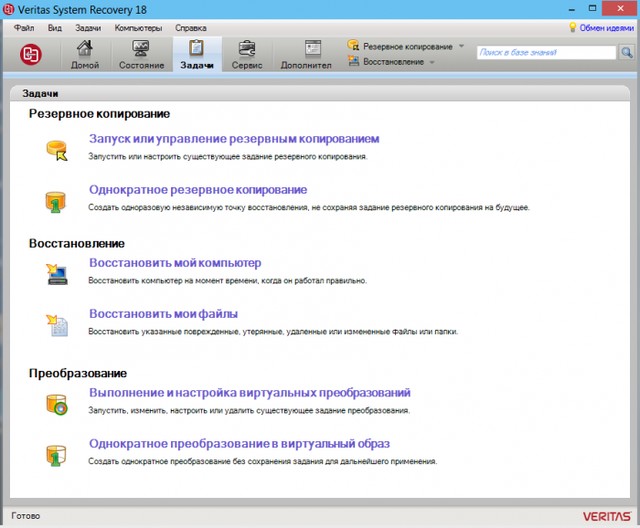Image resolution: width=640 pixels, height=528 pixels.
Task: Click the Восстановить мой компьютер icon
Action: [x=57, y=271]
